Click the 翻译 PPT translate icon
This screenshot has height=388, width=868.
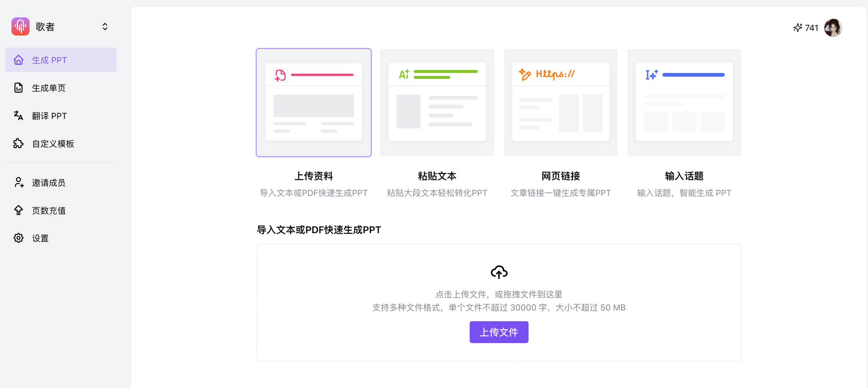pos(18,116)
